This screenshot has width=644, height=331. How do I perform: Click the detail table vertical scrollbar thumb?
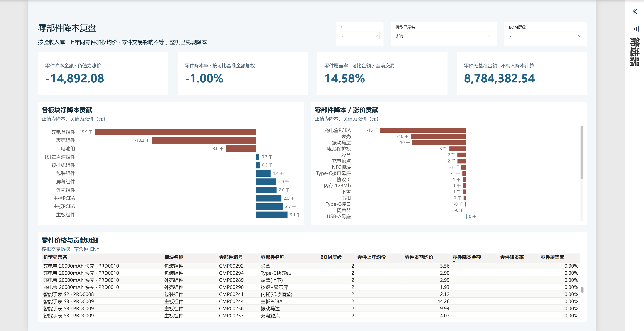click(582, 290)
